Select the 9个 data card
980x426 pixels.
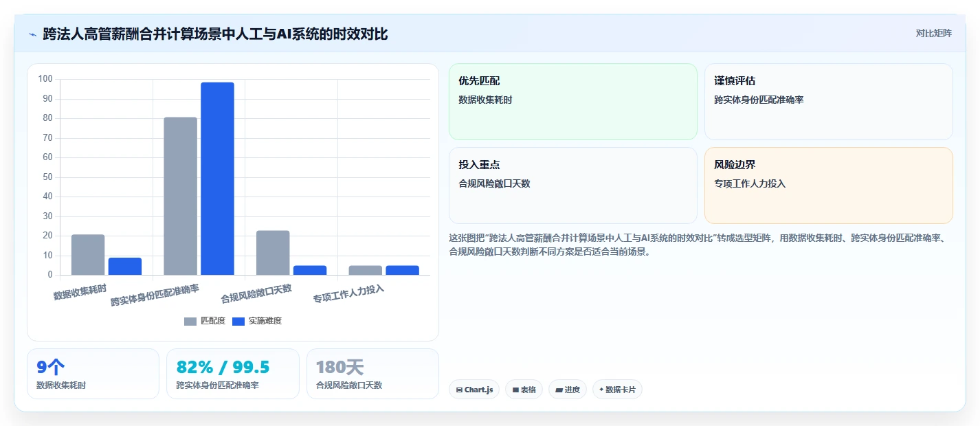(x=93, y=374)
